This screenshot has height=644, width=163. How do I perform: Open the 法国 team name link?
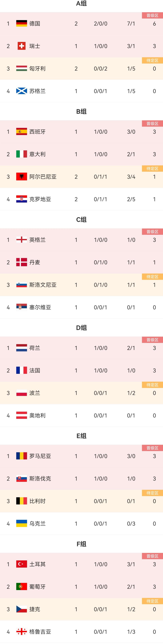tap(35, 370)
